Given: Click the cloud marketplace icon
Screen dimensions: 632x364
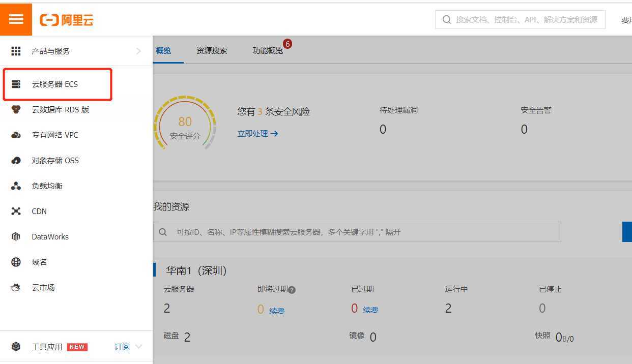Looking at the screenshot, I should [x=16, y=287].
